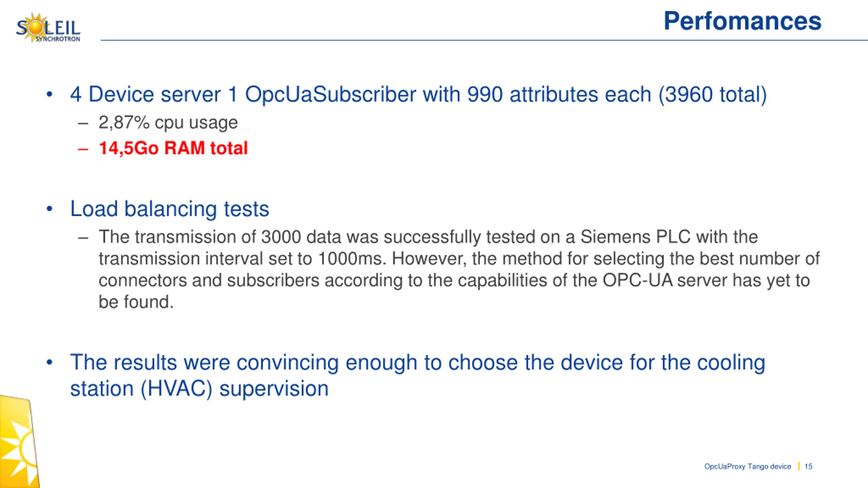Click the word 'SYNCHROTRON' in the logo
This screenshot has width=868, height=488.
point(58,39)
